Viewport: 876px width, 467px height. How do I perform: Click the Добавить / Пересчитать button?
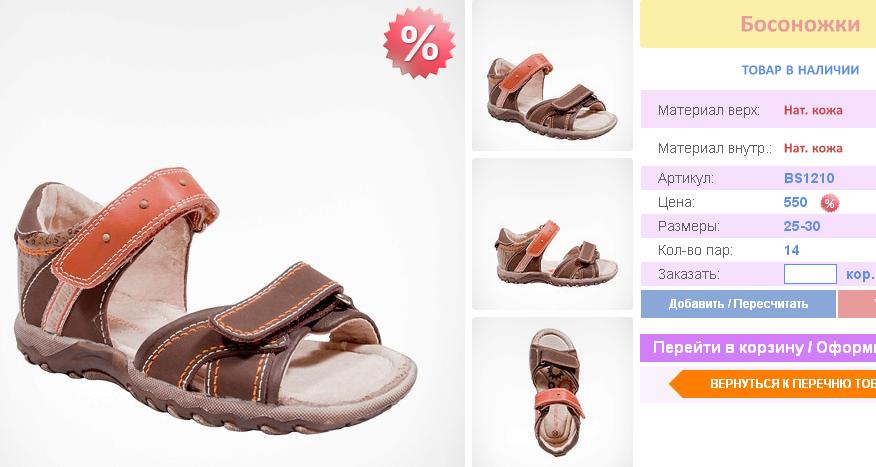point(738,304)
